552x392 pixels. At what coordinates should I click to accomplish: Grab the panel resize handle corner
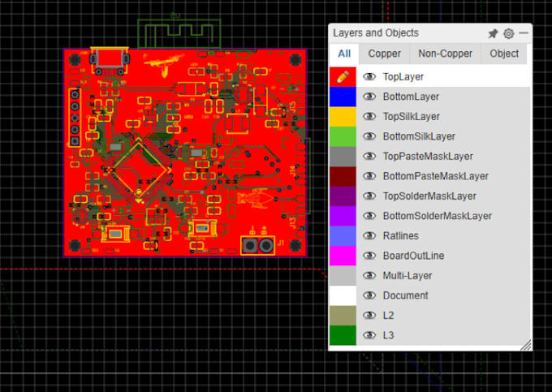click(x=526, y=345)
